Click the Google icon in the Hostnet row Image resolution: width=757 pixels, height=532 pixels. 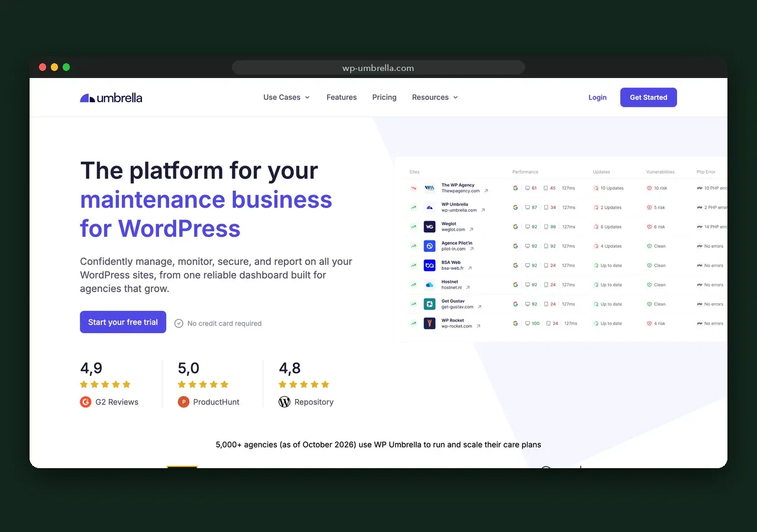[516, 285]
